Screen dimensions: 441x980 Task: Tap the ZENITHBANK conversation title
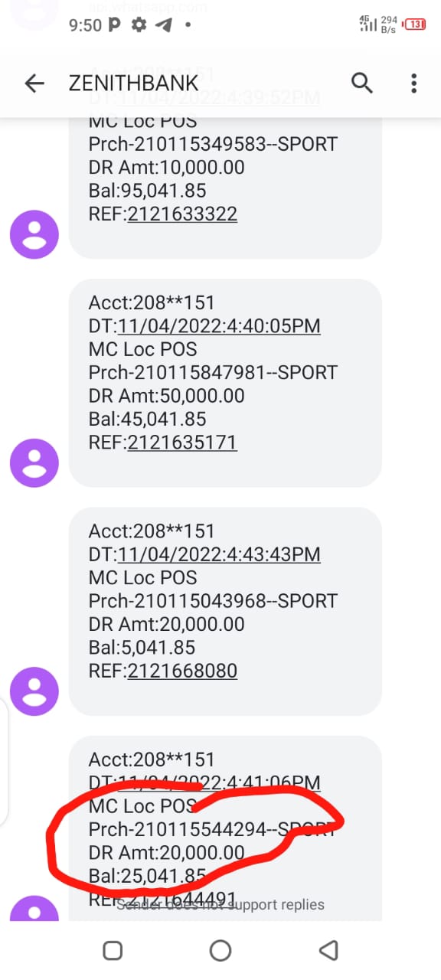coord(134,83)
